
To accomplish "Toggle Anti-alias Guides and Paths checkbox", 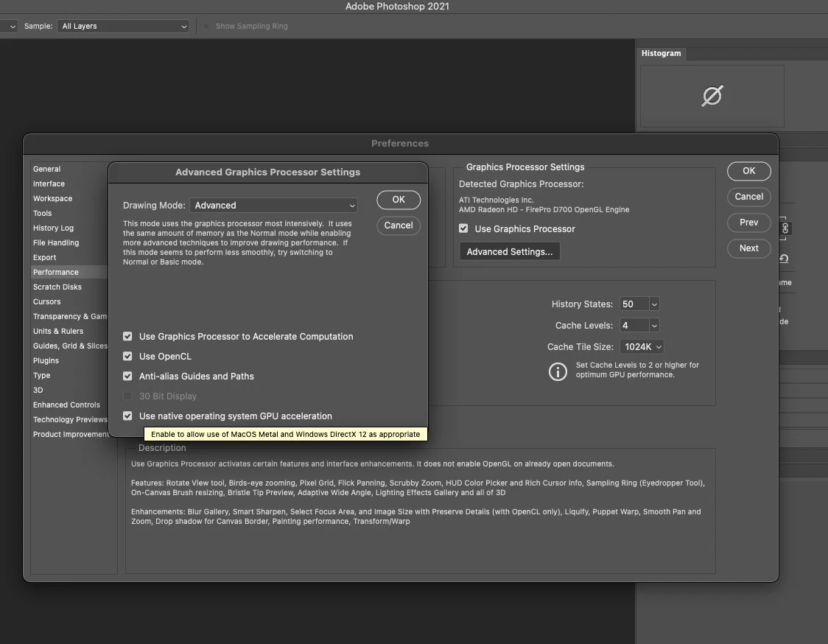I will point(127,376).
